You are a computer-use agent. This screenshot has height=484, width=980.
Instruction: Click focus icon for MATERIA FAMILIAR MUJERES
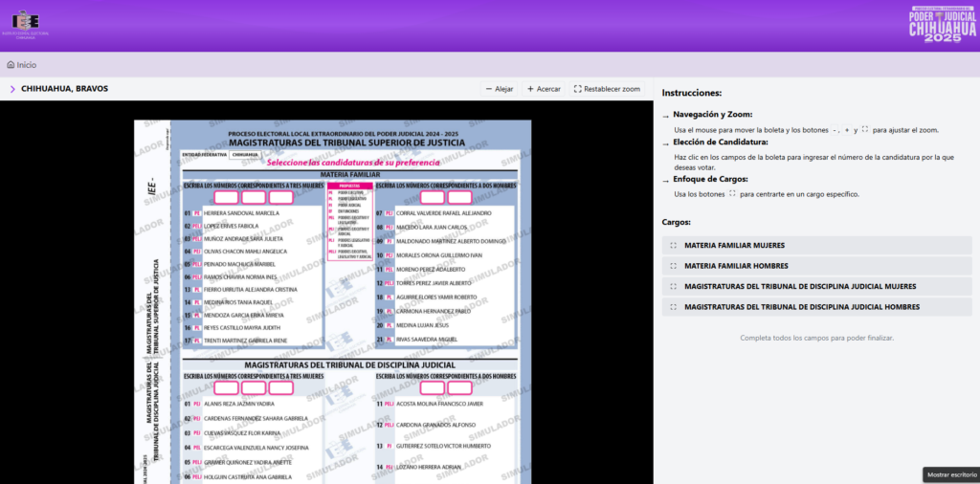(x=674, y=246)
